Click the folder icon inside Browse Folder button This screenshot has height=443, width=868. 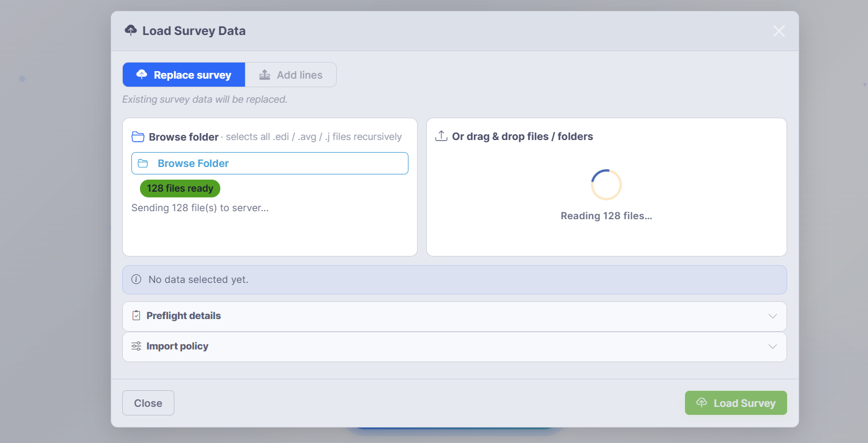click(x=143, y=164)
